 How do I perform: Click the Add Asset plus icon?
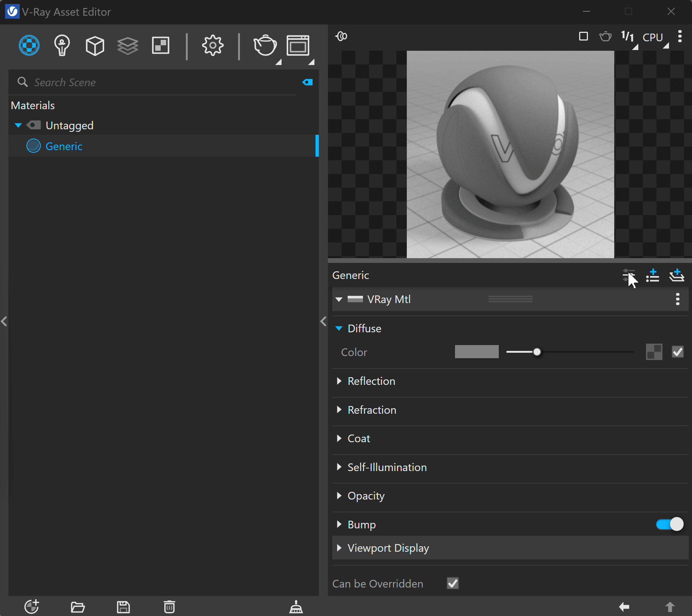[x=32, y=607]
